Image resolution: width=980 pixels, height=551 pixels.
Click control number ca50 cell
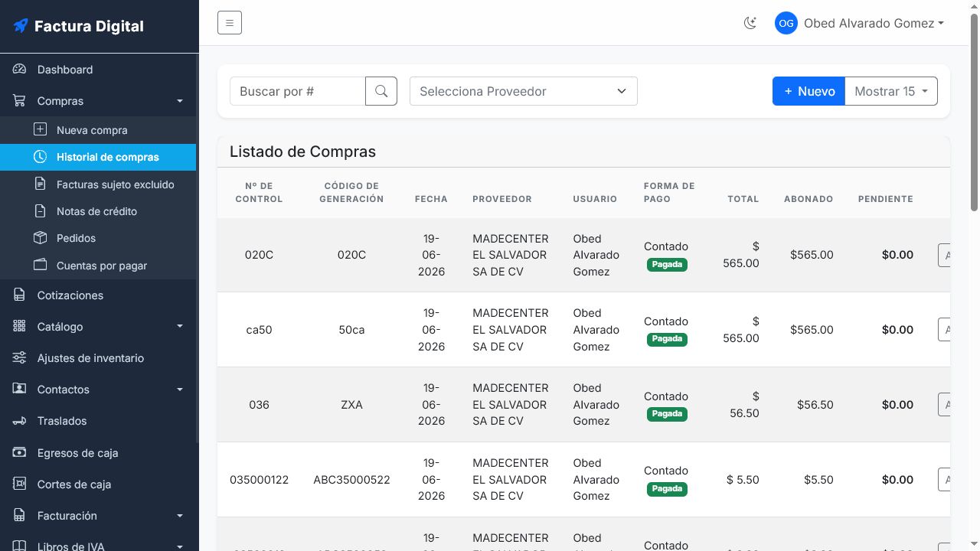pos(259,330)
